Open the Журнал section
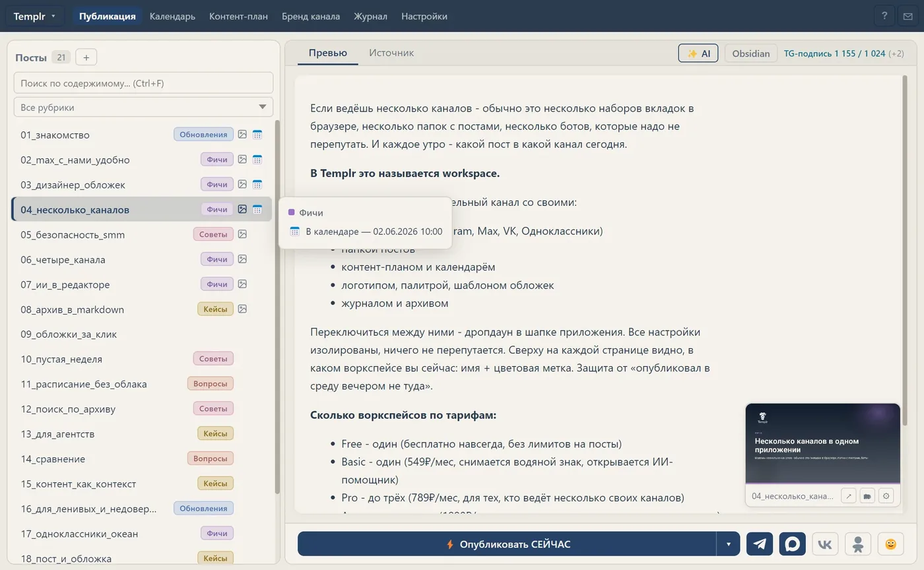The width and height of the screenshot is (924, 570). [370, 16]
